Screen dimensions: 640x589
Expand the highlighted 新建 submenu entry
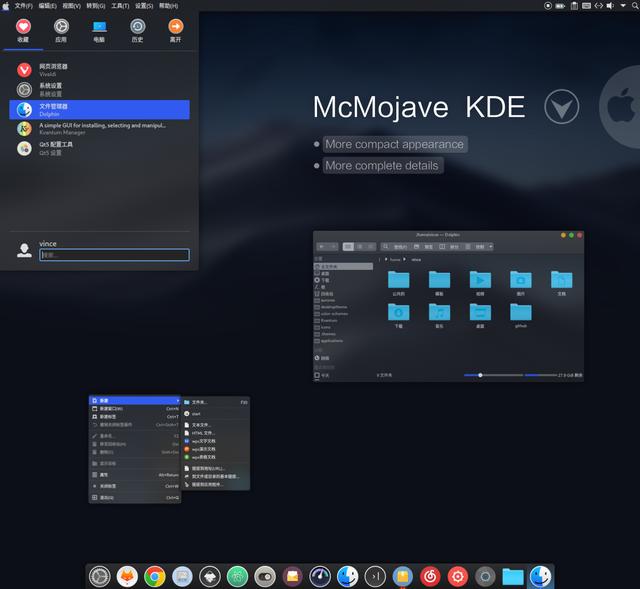point(135,400)
